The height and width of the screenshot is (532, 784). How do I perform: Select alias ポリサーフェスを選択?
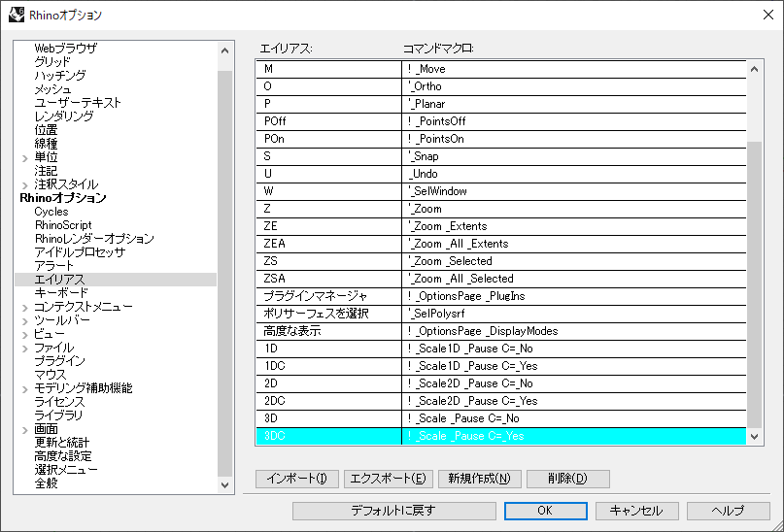(328, 314)
